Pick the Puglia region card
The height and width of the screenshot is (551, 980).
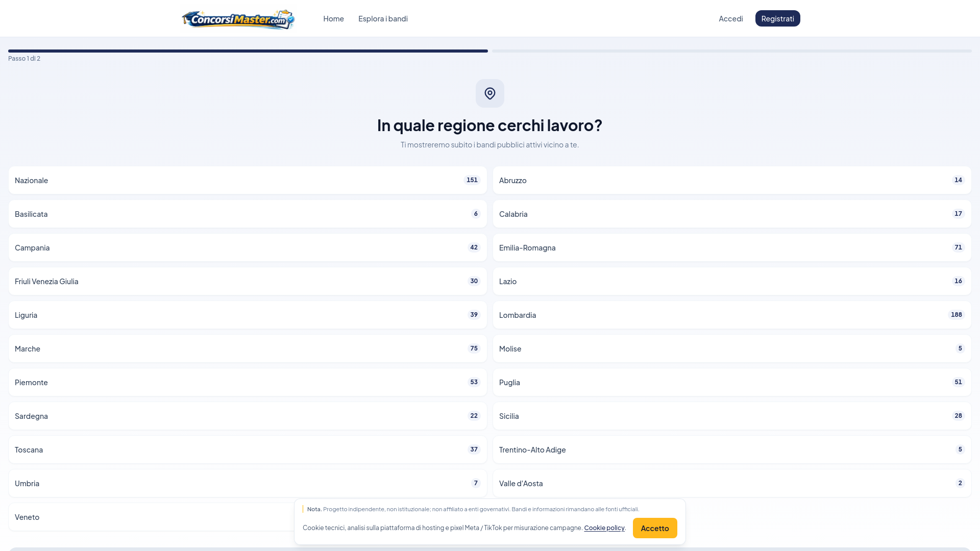tap(732, 382)
